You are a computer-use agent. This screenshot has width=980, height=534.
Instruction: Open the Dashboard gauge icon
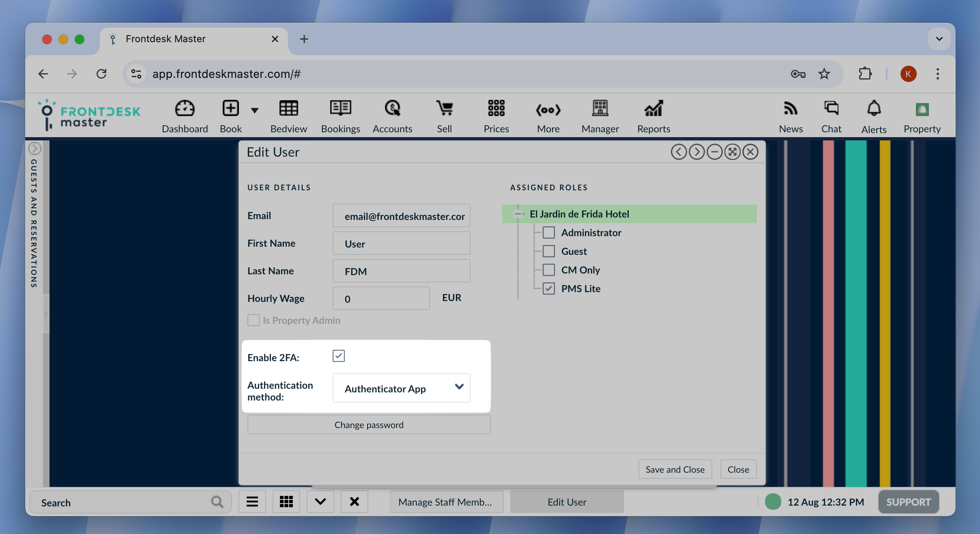(x=185, y=109)
